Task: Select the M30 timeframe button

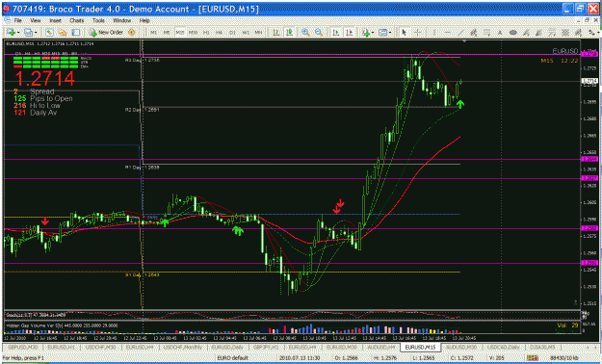Action: [x=193, y=33]
